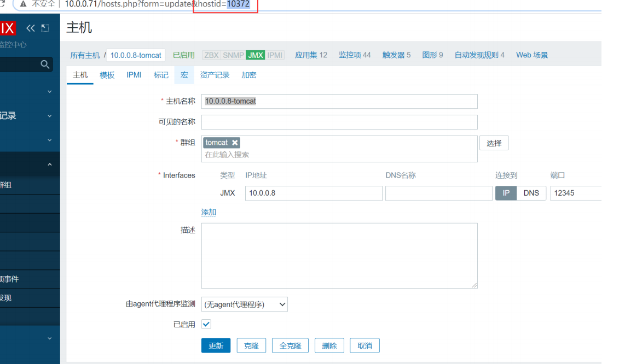Screen dimensions: 625x364
Task: Open the 标记 tab
Action: tap(161, 75)
